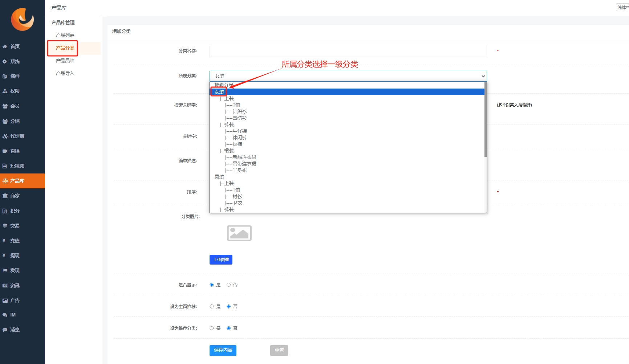
Task: Choose 顶级分类 in the dropdown list
Action: pos(347,85)
